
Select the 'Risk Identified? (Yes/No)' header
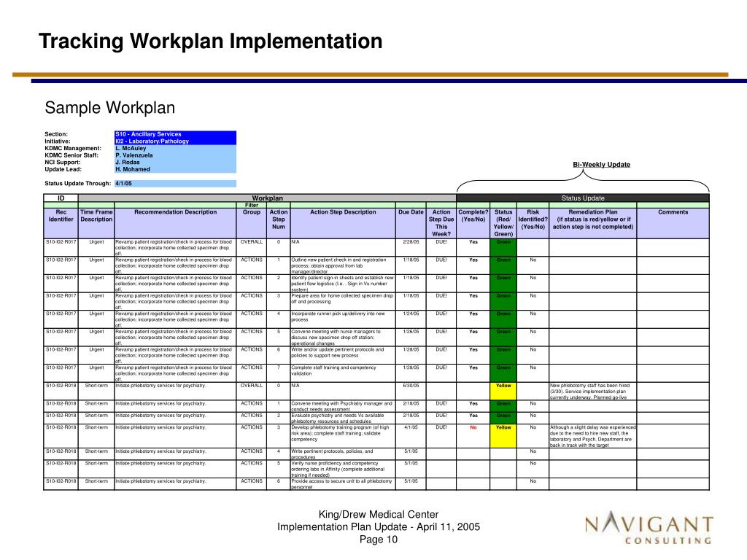[x=533, y=223]
